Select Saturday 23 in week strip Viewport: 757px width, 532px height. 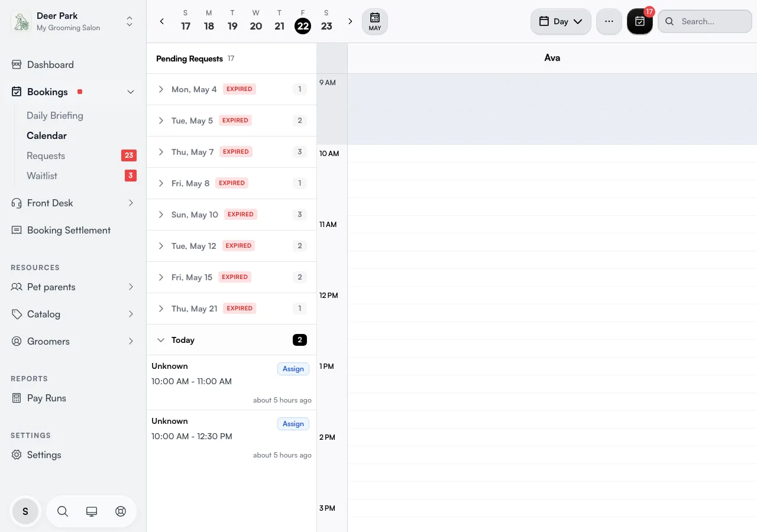click(326, 21)
